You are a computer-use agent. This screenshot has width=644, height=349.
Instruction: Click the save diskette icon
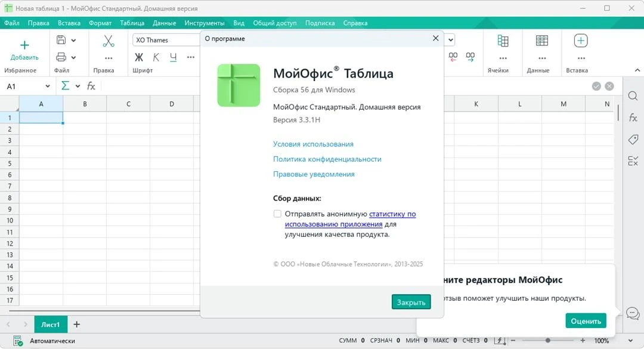pos(61,40)
